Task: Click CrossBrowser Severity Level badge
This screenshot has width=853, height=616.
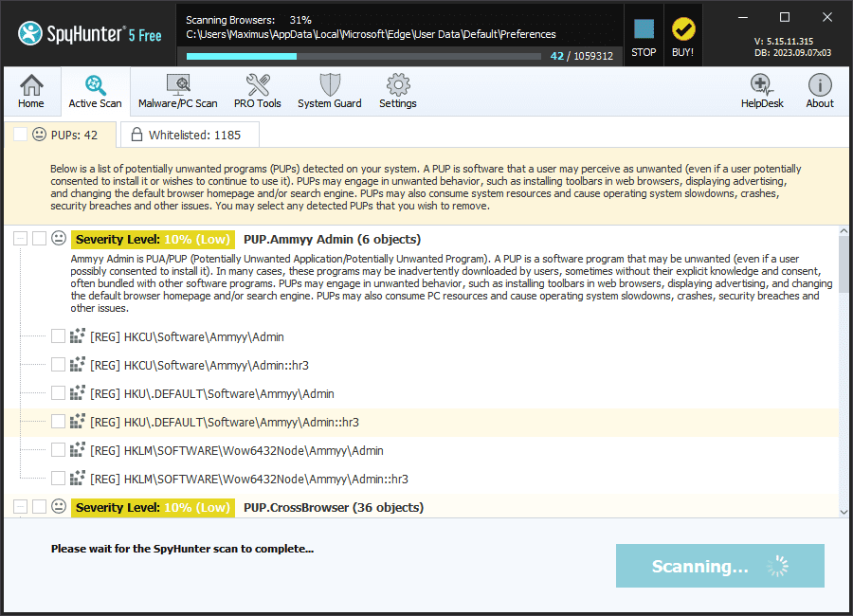Action: [x=153, y=508]
